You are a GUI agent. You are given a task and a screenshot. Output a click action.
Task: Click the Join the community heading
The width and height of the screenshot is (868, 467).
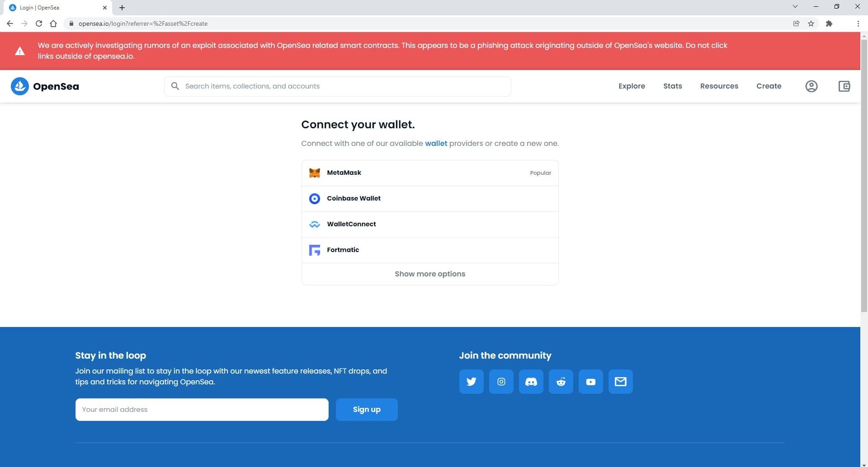[x=505, y=355]
